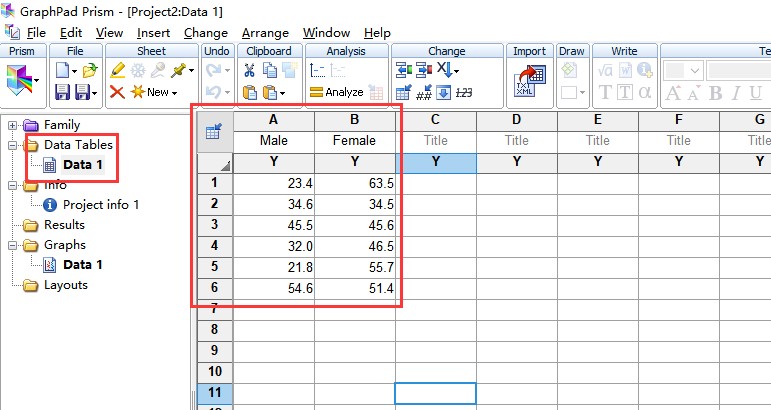The height and width of the screenshot is (410, 771).
Task: Cut with the scissors icon
Action: coord(249,70)
